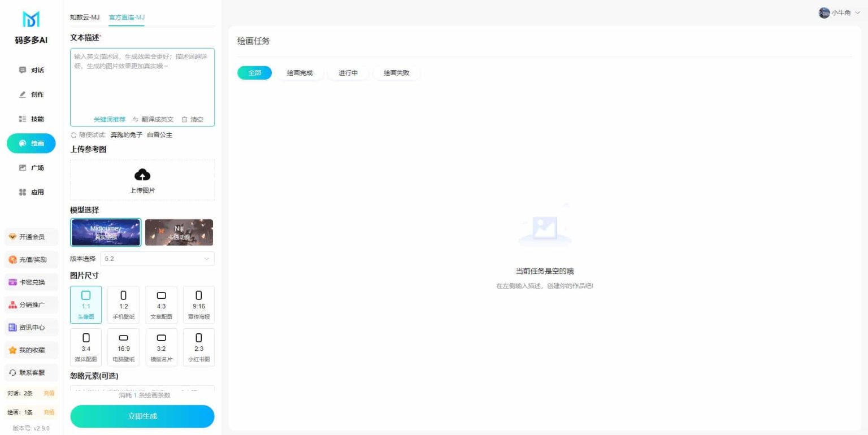Click 立即生成 generate button
Viewport: 868px width, 435px height.
point(142,416)
